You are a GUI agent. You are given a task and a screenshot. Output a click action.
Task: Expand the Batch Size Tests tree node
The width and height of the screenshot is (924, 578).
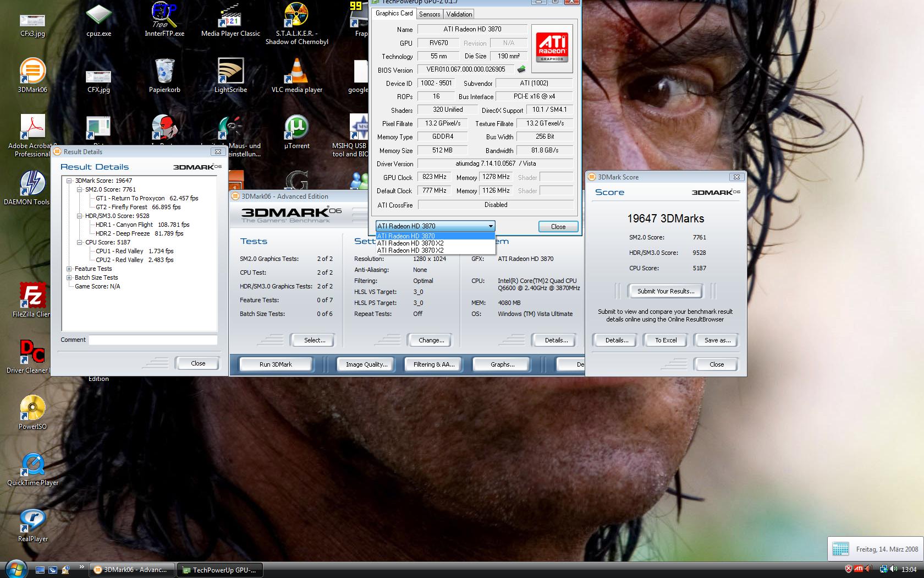(x=69, y=277)
